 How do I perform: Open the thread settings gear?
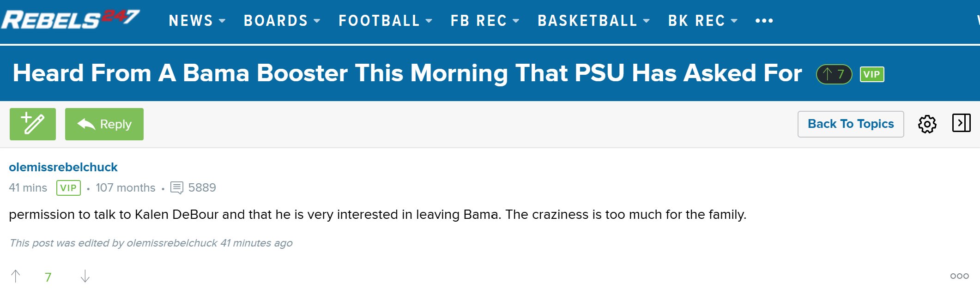927,124
